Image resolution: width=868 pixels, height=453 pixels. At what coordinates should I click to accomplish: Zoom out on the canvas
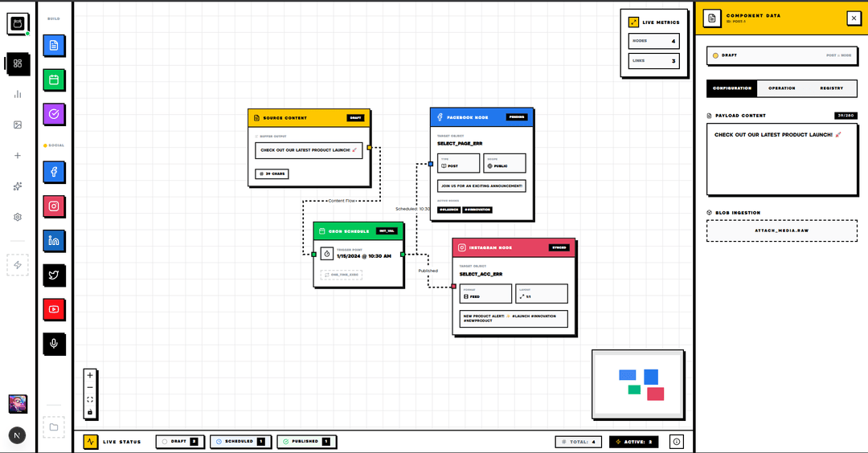tap(90, 387)
